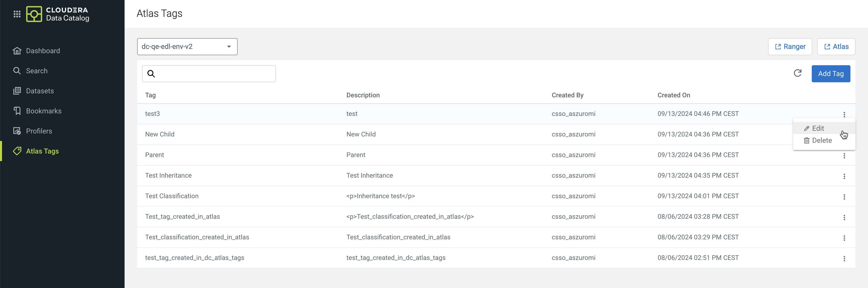
Task: Open Atlas external link
Action: tap(836, 47)
